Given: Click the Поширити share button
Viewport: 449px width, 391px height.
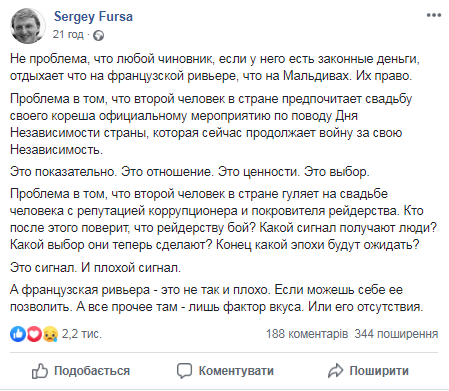Looking at the screenshot, I should pyautogui.click(x=368, y=371).
